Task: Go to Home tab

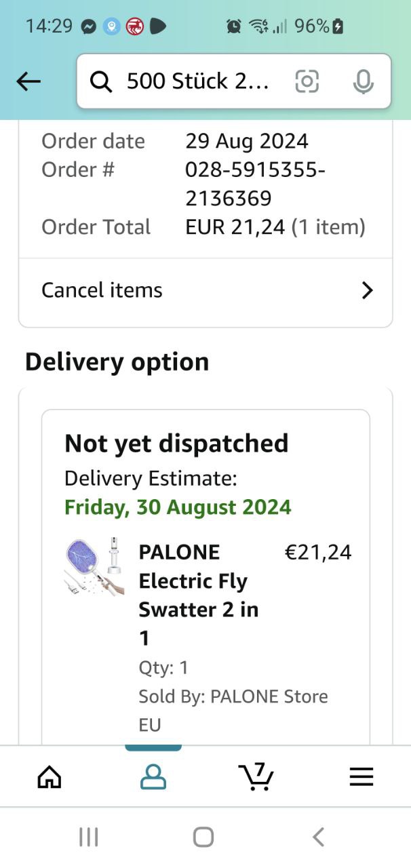Action: [x=50, y=777]
